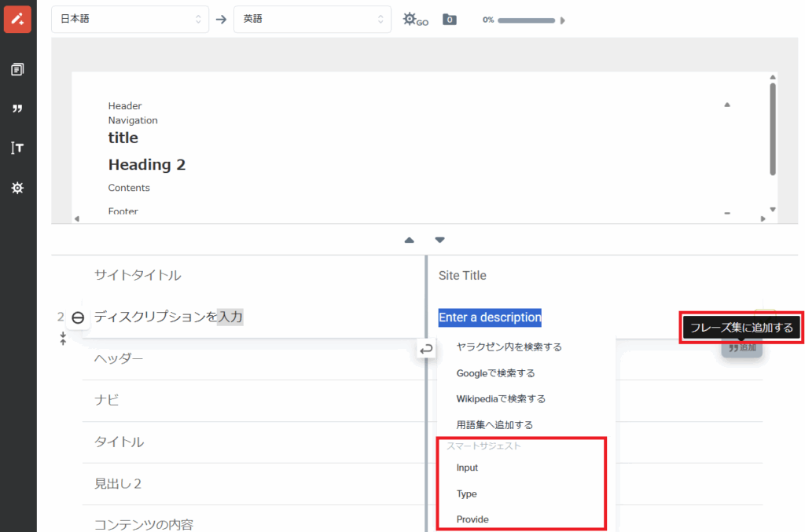Open the documents list icon in sidebar
The image size is (805, 532).
pyautogui.click(x=17, y=70)
